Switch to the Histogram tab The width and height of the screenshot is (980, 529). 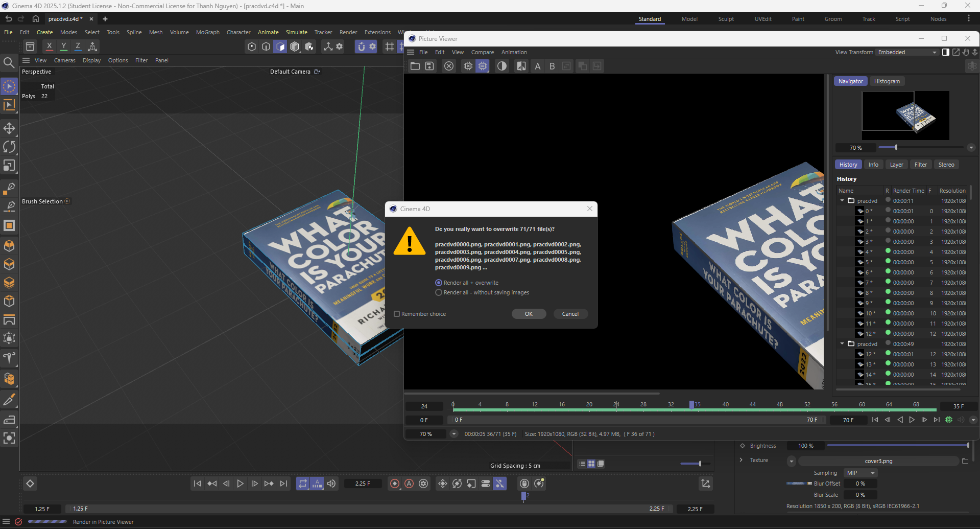pyautogui.click(x=887, y=81)
